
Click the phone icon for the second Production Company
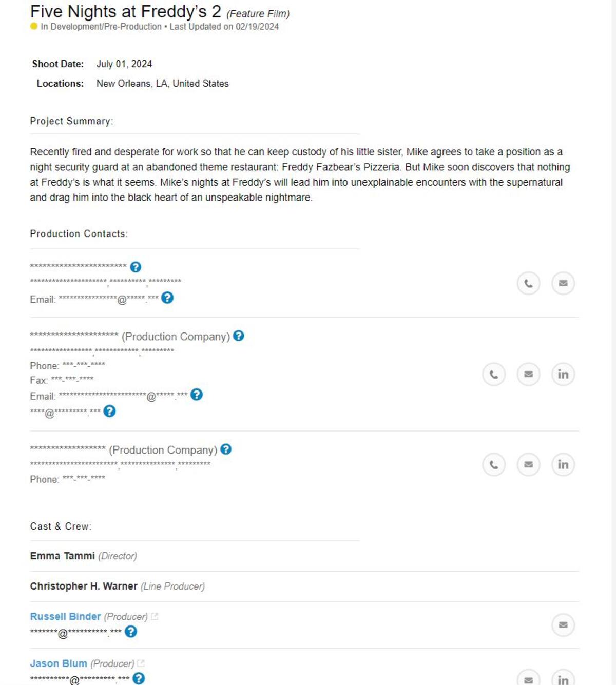point(494,465)
